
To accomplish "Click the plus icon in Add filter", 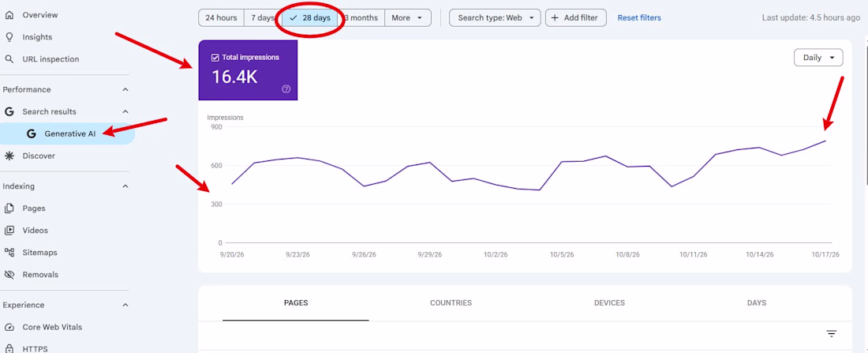I will [x=556, y=17].
